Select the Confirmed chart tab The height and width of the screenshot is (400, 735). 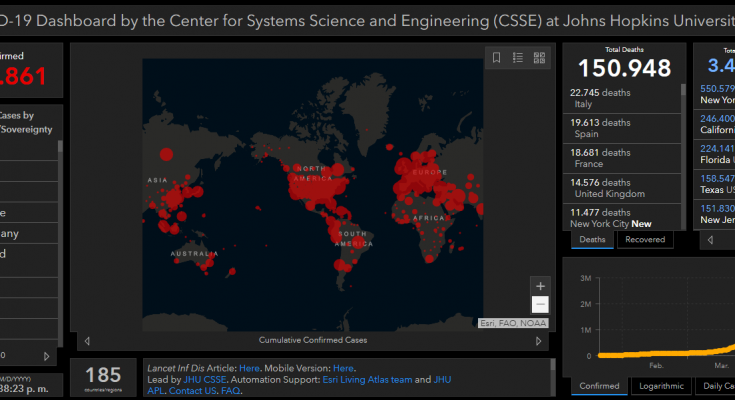tap(599, 386)
